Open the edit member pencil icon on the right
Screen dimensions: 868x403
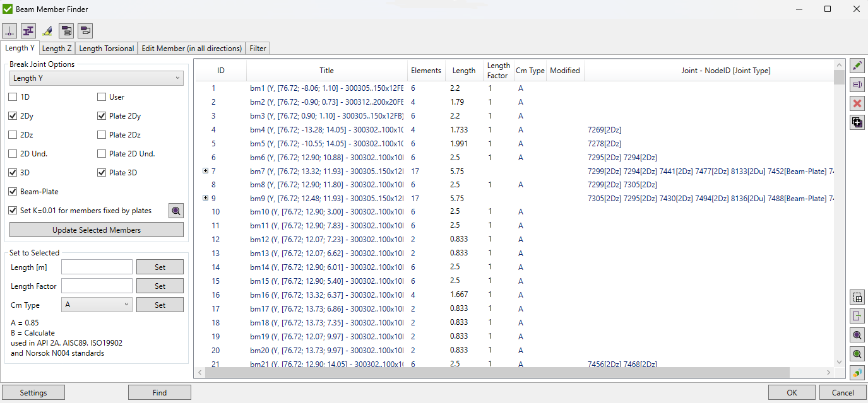tap(857, 65)
